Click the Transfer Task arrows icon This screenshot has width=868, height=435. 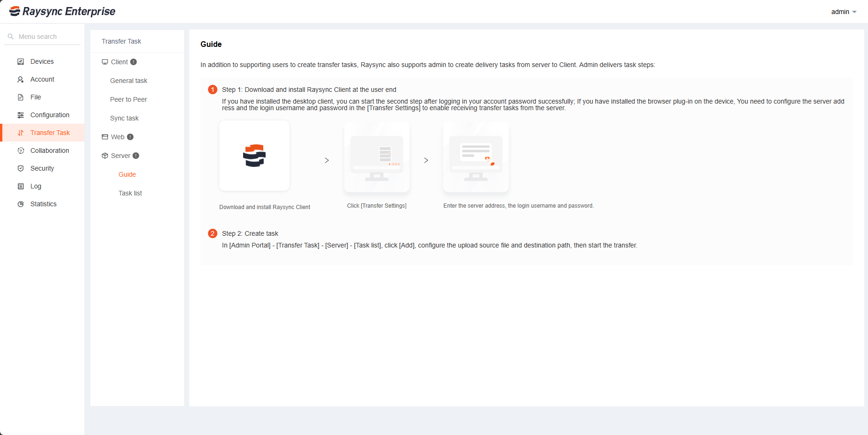(21, 133)
